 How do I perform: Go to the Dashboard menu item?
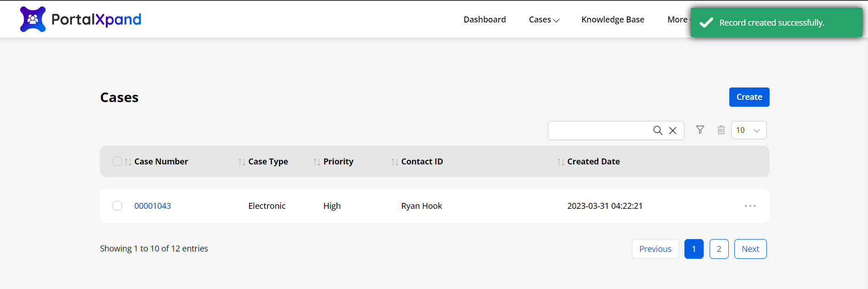[484, 20]
